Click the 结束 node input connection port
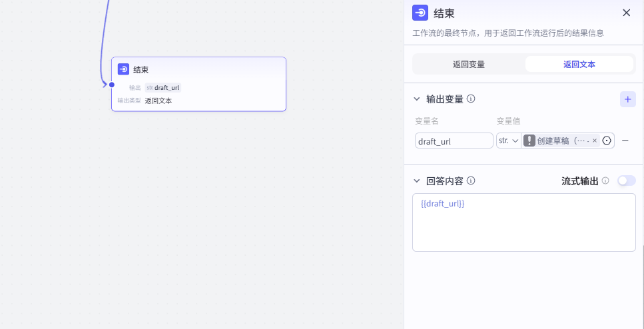This screenshot has height=329, width=644. pyautogui.click(x=112, y=85)
